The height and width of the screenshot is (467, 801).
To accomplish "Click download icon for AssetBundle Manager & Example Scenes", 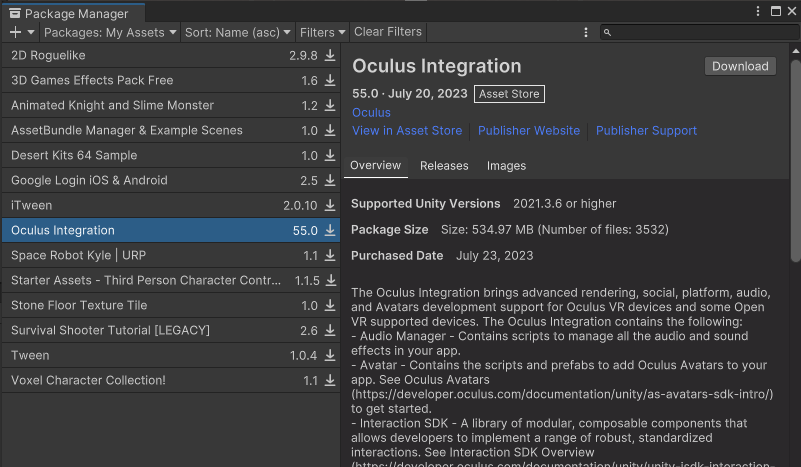I will (330, 130).
